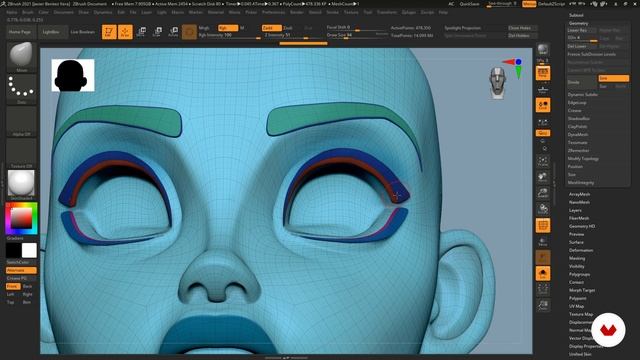Click the Xpose icon

[542, 289]
